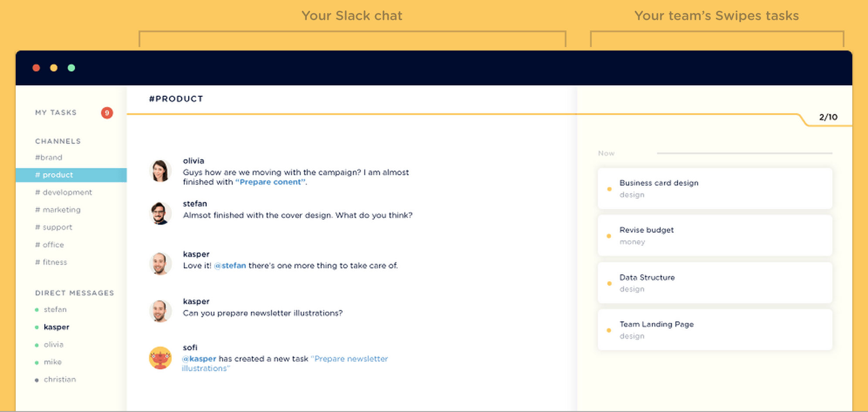Click olivia's avatar in the chat
Image resolution: width=868 pixels, height=412 pixels.
point(160,171)
